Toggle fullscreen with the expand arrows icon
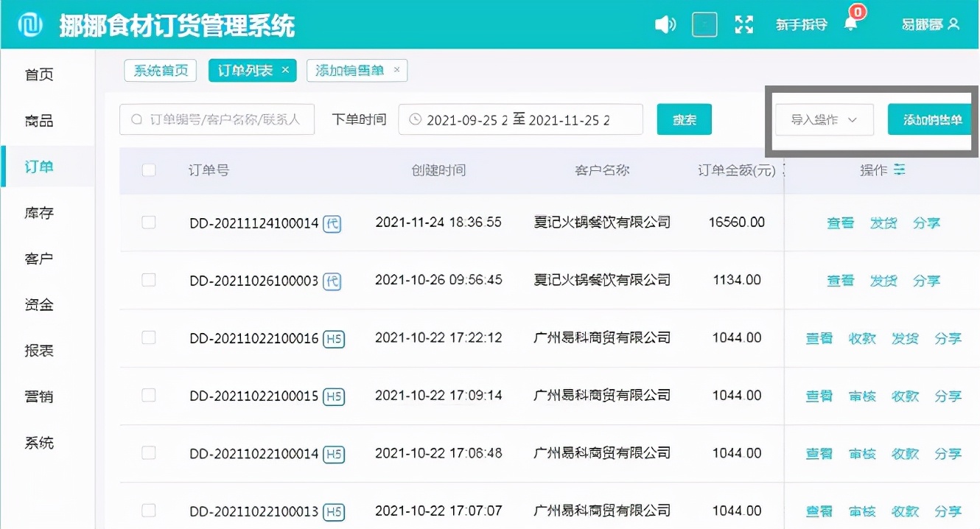The image size is (980, 529). pos(744,24)
